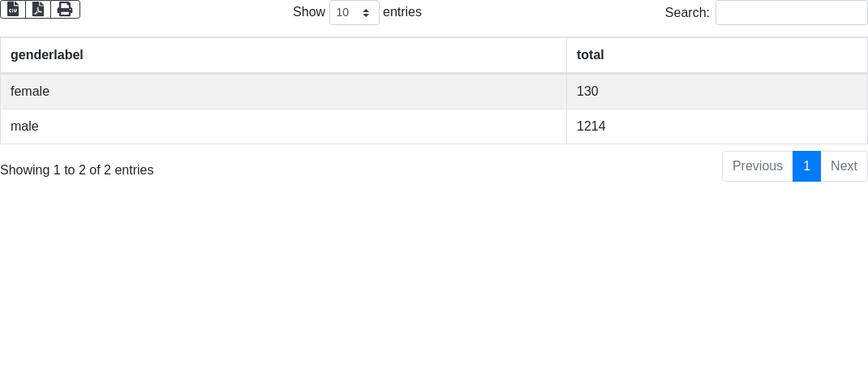Screen dimensions: 868x365
Task: Sort by the genderlabel column header
Action: coord(283,55)
